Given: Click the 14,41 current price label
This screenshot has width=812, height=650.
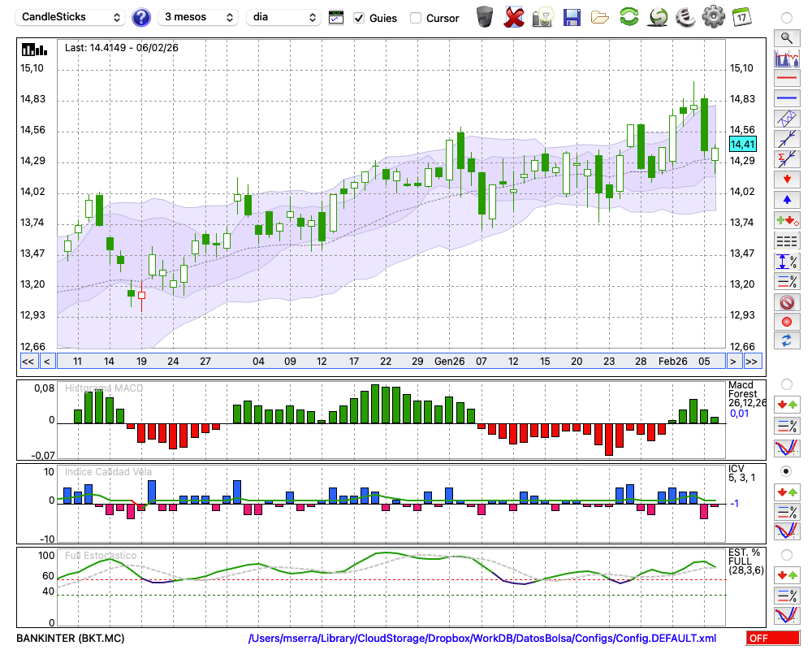Looking at the screenshot, I should coord(743,144).
